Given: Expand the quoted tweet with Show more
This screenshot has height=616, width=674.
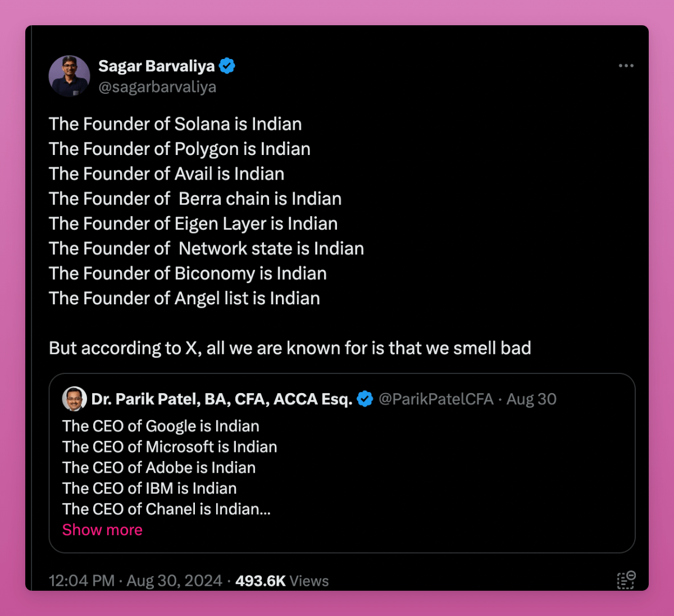Looking at the screenshot, I should [x=102, y=530].
